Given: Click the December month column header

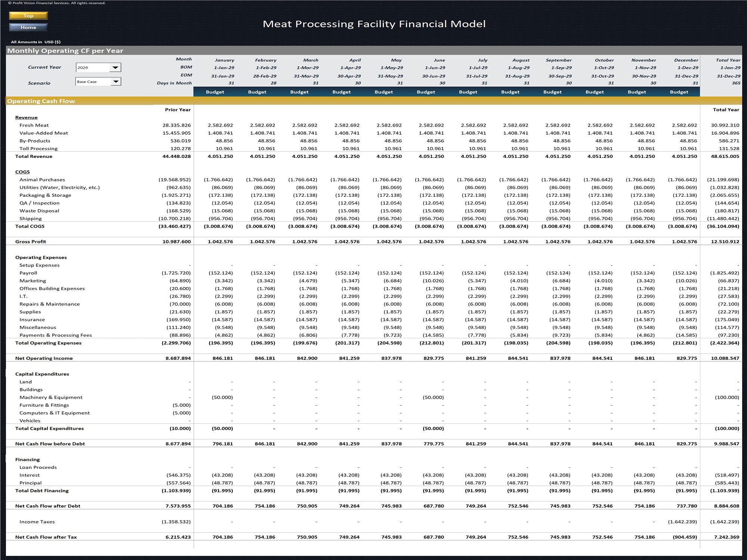Looking at the screenshot, I should (x=686, y=60).
